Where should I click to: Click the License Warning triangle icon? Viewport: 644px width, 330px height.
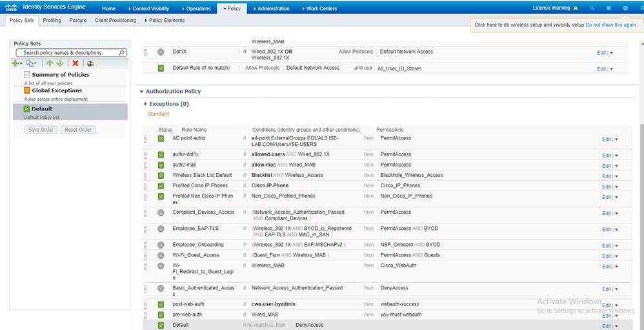[576, 8]
